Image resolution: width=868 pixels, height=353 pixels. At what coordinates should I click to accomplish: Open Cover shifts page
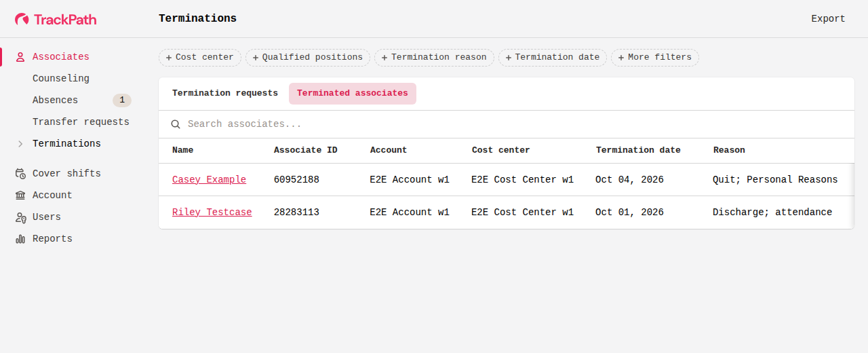[x=66, y=174]
